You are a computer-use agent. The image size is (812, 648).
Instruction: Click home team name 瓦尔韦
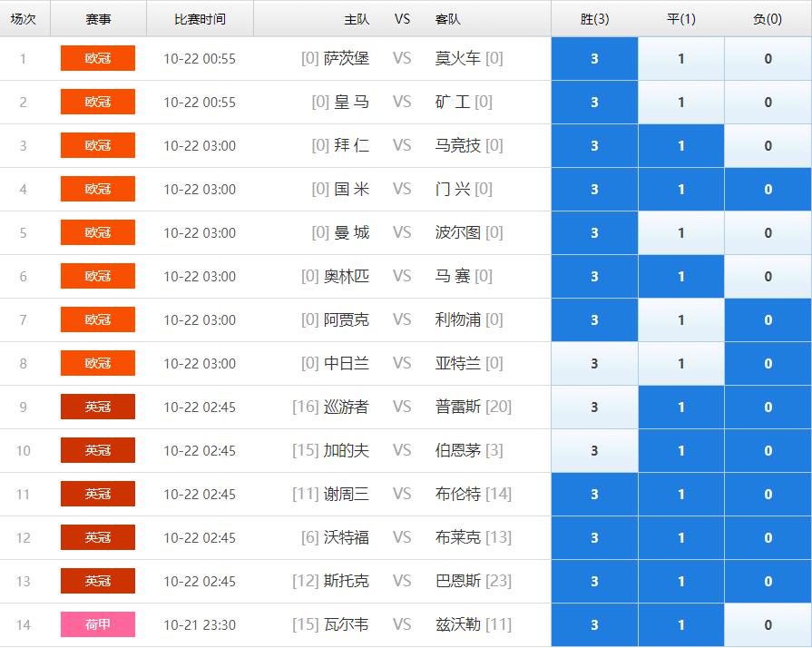click(347, 624)
